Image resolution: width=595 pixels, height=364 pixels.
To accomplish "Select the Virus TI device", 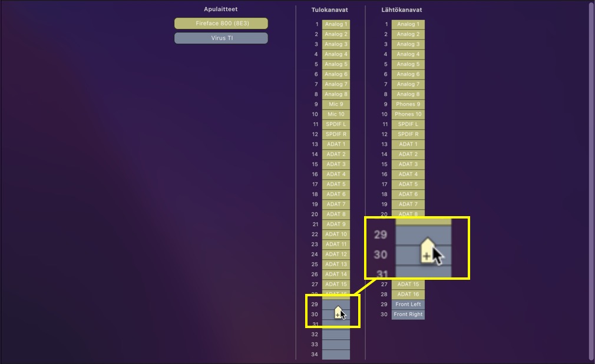I will (221, 38).
